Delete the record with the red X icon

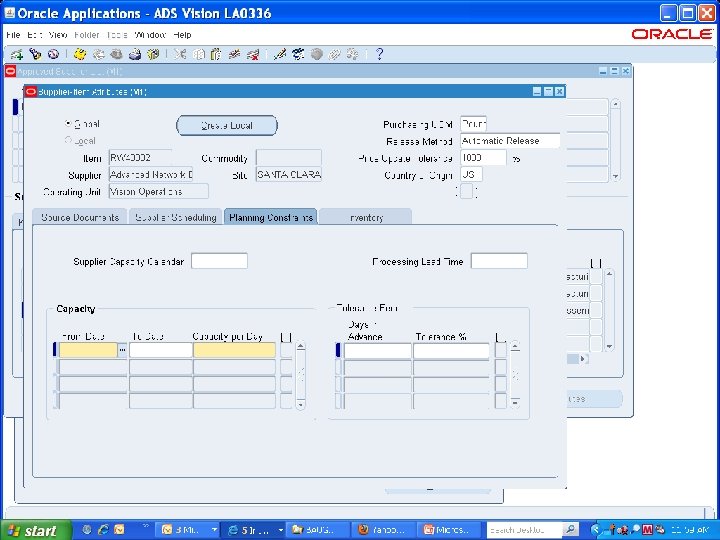point(253,54)
